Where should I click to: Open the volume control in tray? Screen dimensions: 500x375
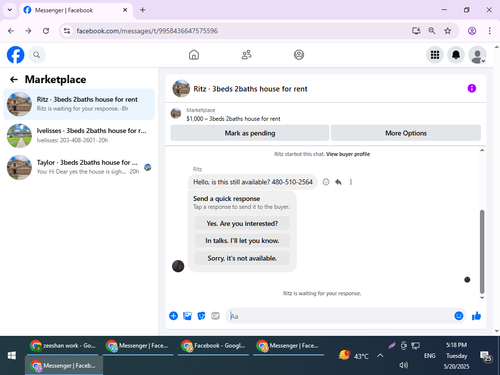(404, 365)
